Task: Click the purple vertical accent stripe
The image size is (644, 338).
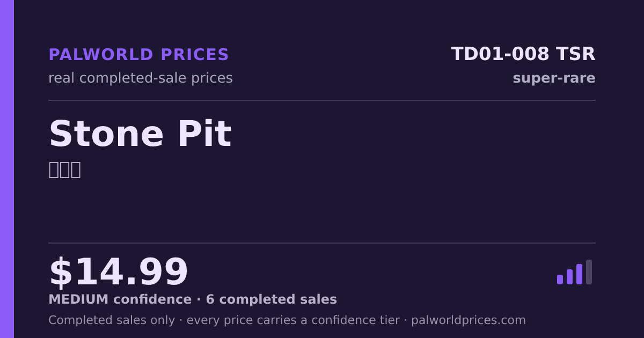Action: (x=7, y=169)
